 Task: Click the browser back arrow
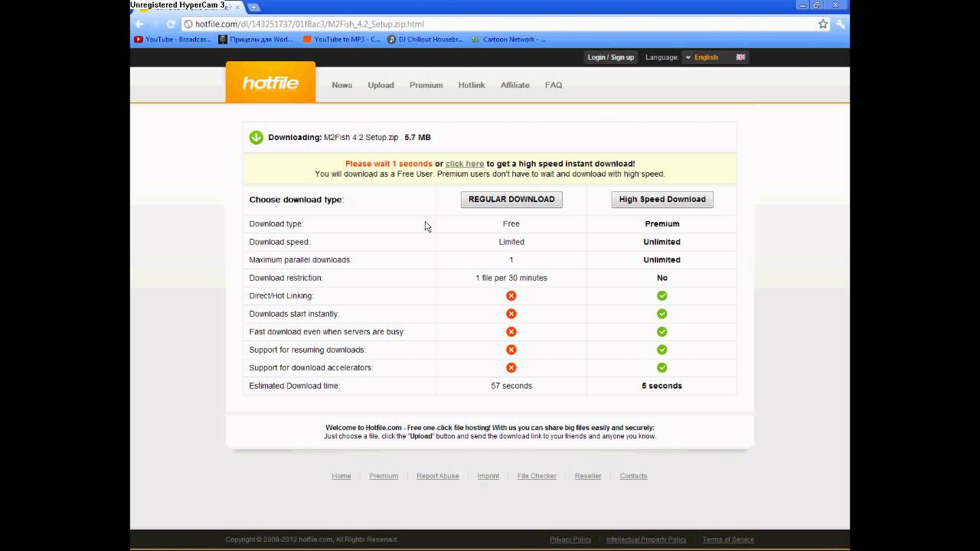[139, 24]
